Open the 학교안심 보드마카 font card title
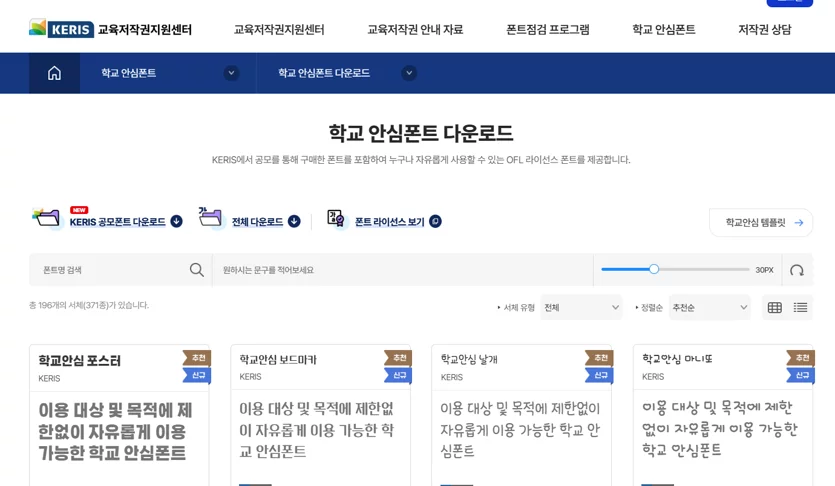Viewport: 835px width, 486px height. pos(278,359)
